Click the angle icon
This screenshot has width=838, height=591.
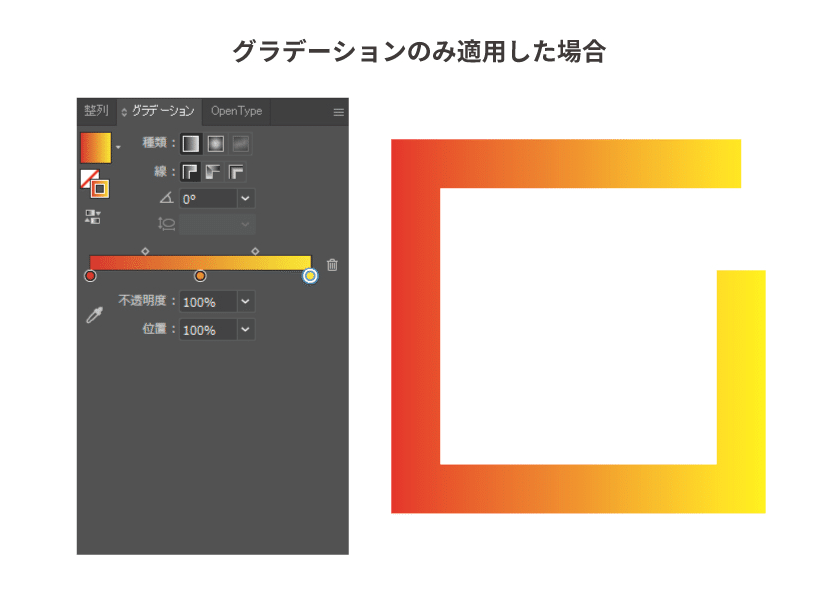pos(166,198)
